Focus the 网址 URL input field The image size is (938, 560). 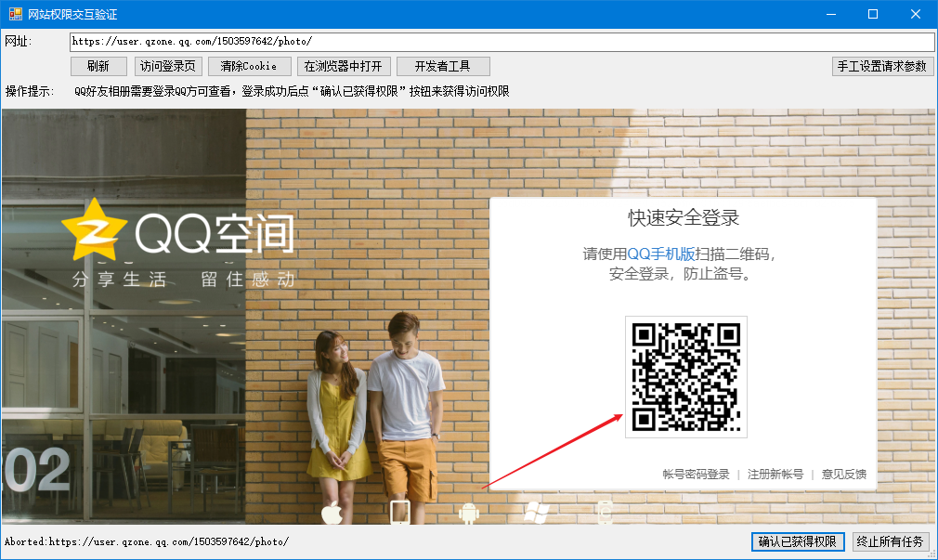pyautogui.click(x=502, y=42)
